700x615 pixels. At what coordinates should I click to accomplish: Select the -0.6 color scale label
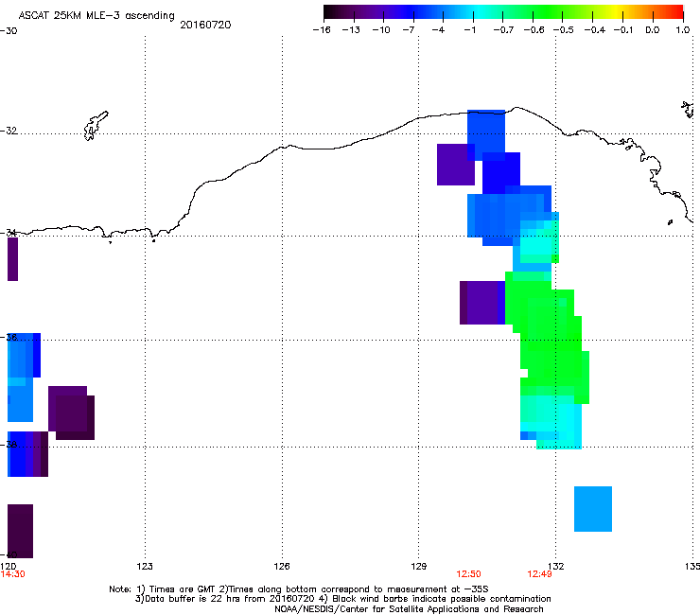point(534,30)
